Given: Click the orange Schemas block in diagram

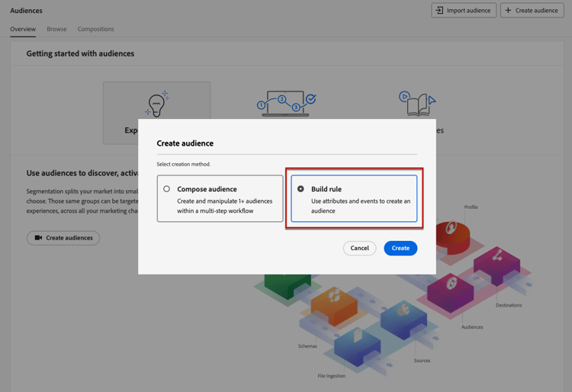Looking at the screenshot, I should 334,301.
